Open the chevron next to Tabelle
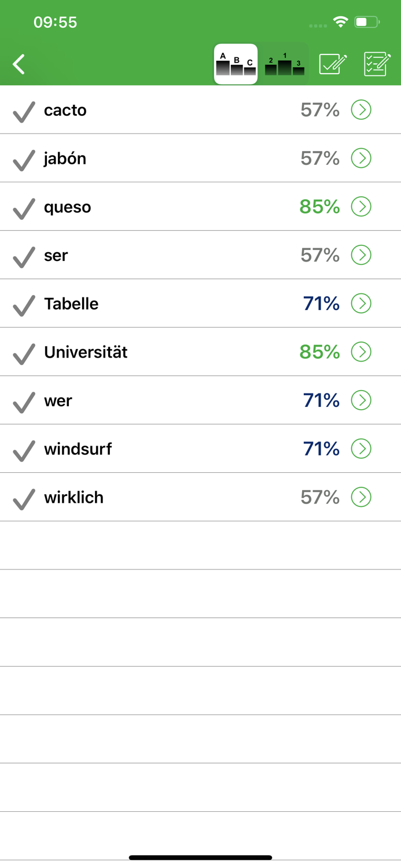This screenshot has height=868, width=401. pyautogui.click(x=362, y=303)
